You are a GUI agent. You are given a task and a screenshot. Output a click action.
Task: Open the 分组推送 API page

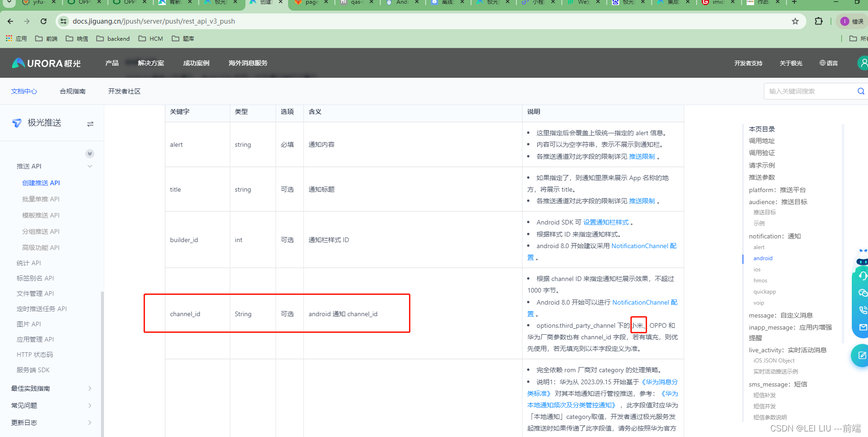pos(41,231)
